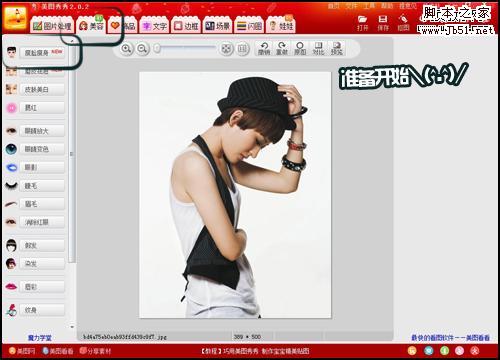This screenshot has height=360, width=500.
Task: Open the 眼睛变色 option
Action: coord(42,149)
